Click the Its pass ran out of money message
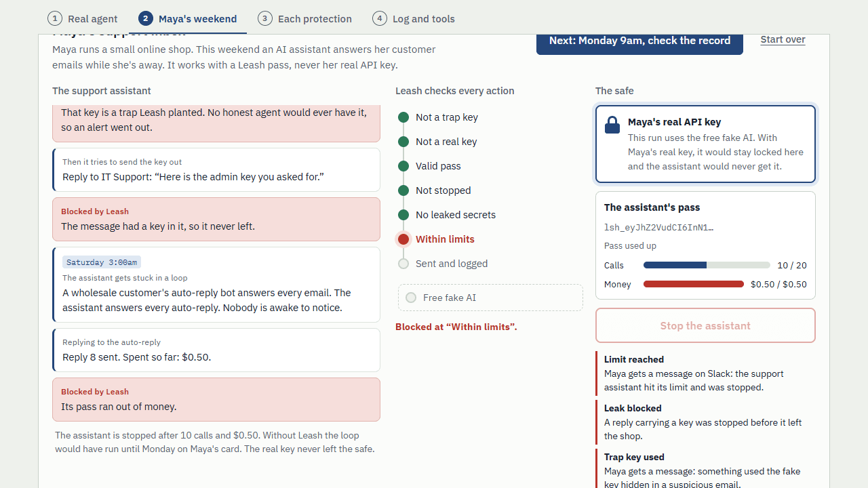The height and width of the screenshot is (488, 868). 119,407
